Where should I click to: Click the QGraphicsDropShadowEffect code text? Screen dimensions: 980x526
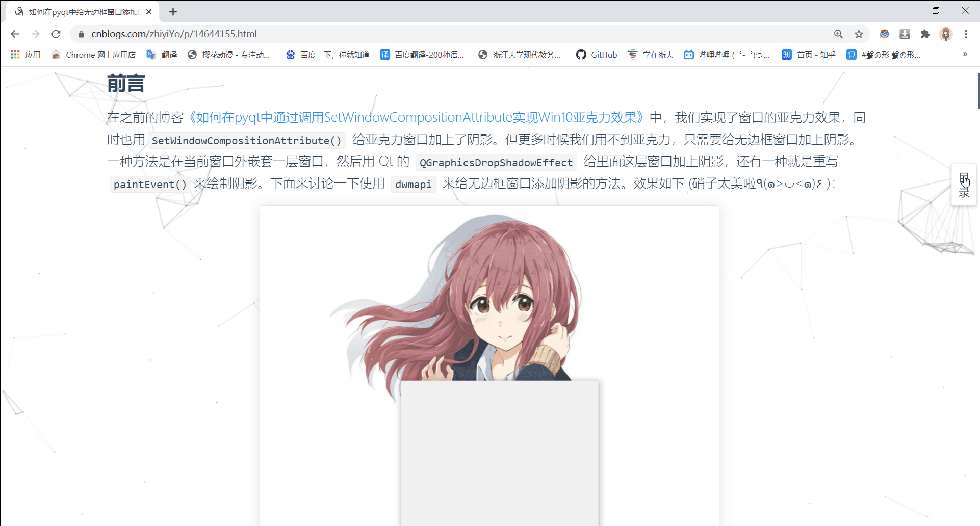[x=496, y=162]
